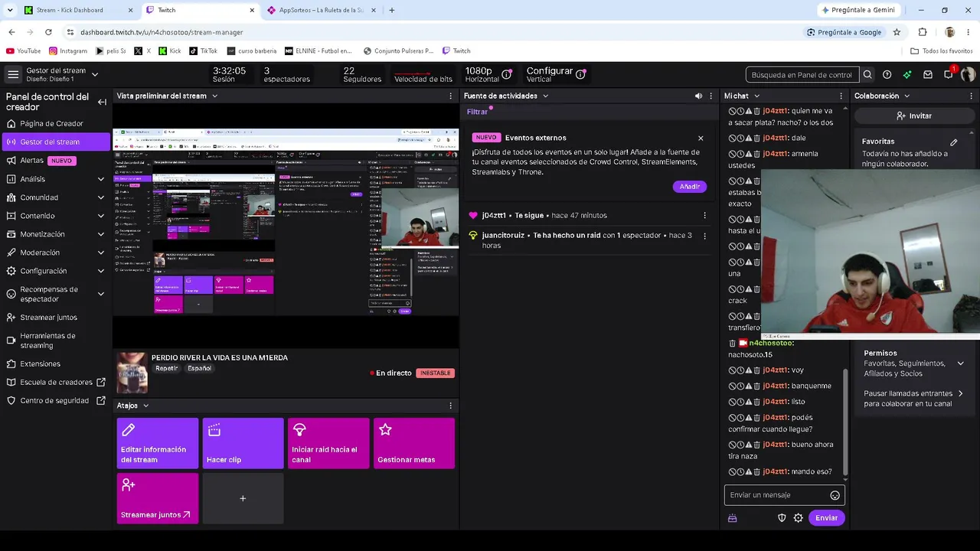This screenshot has width=980, height=551.
Task: Collapse the Panel de control sidebar arrow
Action: pyautogui.click(x=102, y=102)
